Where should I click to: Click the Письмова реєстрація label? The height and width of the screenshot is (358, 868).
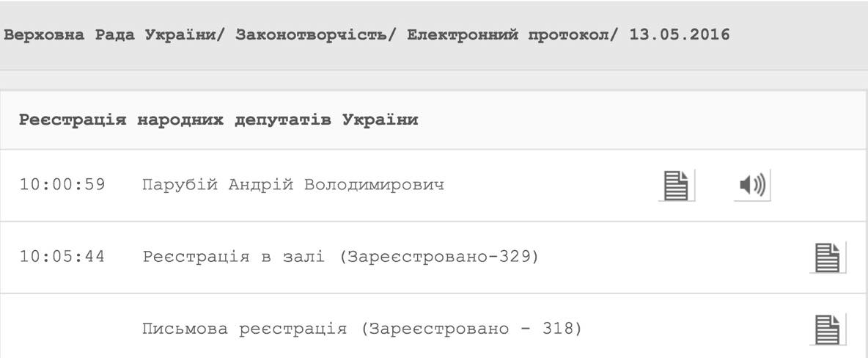[x=243, y=329]
